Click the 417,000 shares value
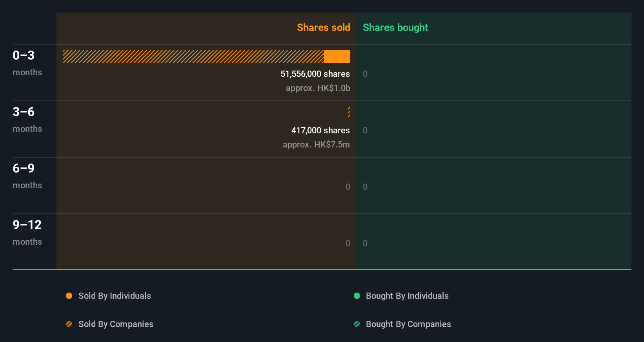The image size is (644, 342). click(320, 131)
